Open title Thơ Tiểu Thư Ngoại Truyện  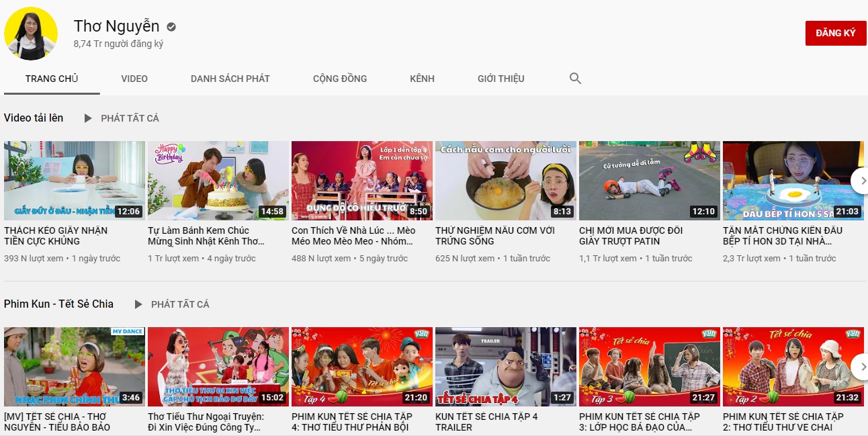[206, 422]
